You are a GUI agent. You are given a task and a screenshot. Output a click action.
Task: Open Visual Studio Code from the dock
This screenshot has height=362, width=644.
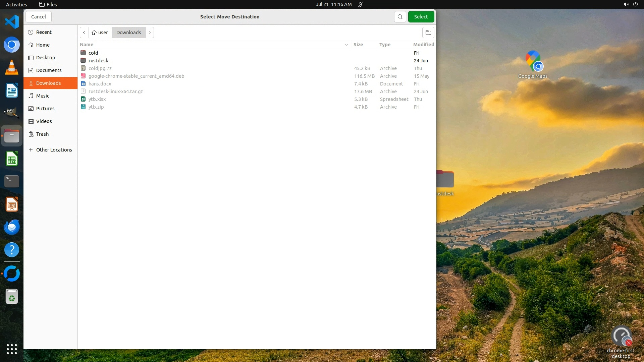point(12,22)
